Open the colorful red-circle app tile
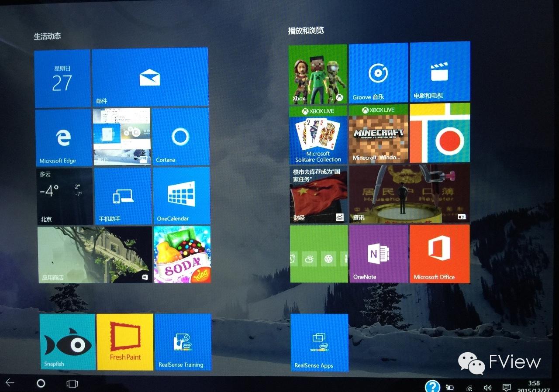Viewport: 559px width, 392px height. click(440, 133)
